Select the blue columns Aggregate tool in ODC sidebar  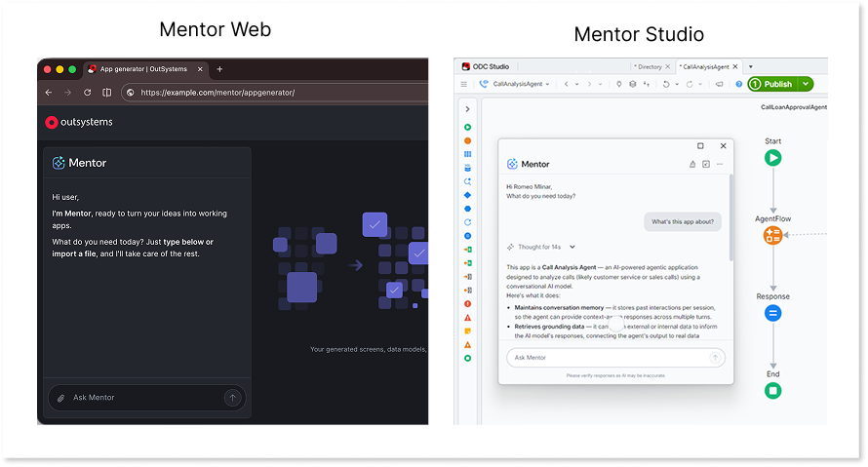[468, 154]
